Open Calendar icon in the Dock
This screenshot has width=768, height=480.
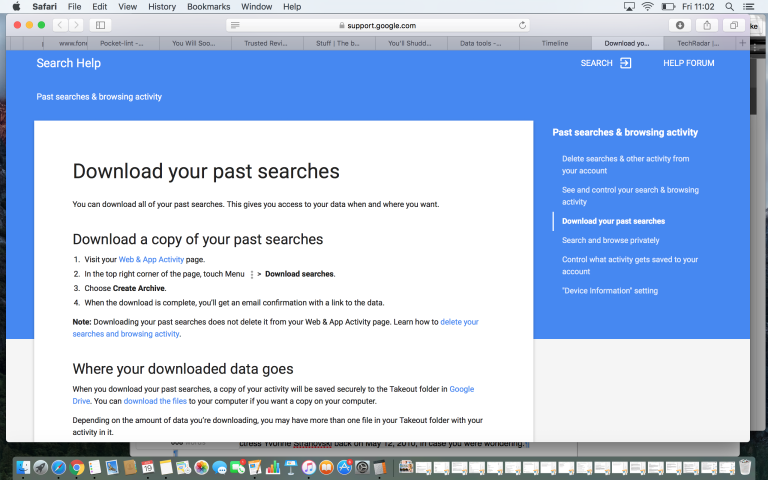click(148, 467)
